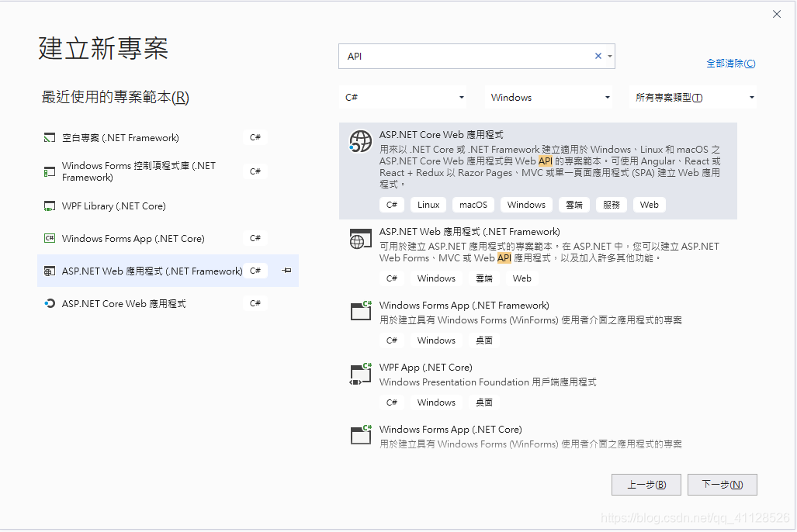Click Windows Forms App (.NET Core) result icon
Viewport: 797px width, 532px height.
pos(361,435)
